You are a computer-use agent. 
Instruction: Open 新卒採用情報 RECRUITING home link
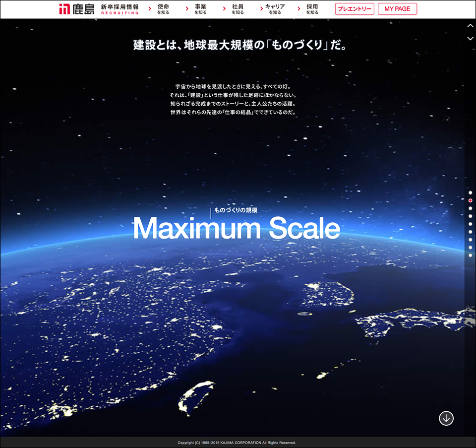pos(119,9)
